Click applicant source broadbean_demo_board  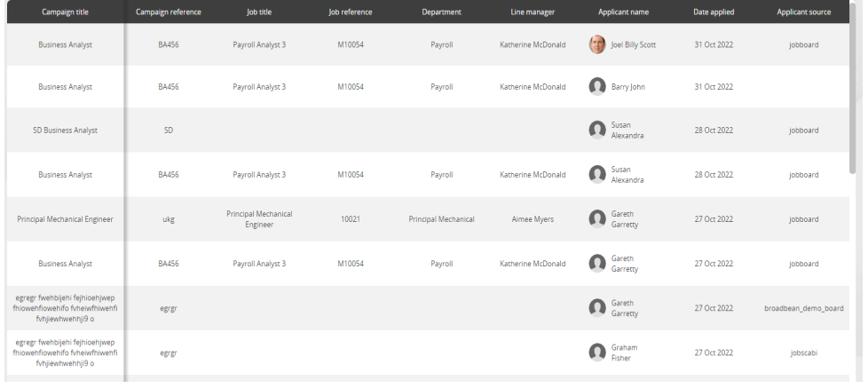804,308
